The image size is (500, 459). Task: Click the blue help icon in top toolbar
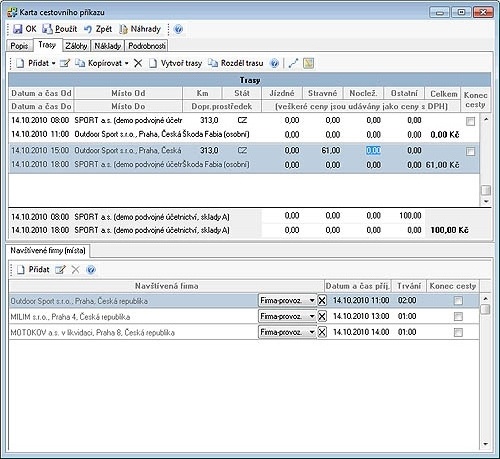coord(178,29)
